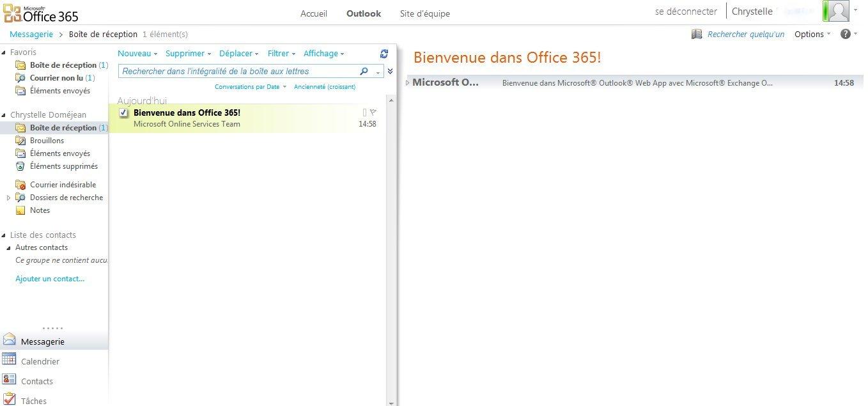This screenshot has width=868, height=406.
Task: Expand the Dossiers de recherche tree node
Action: [8, 198]
